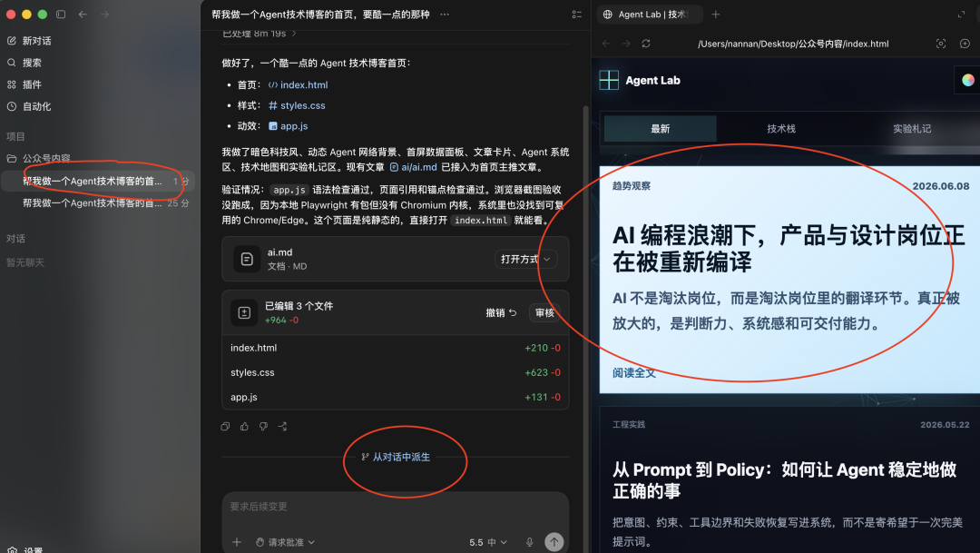The height and width of the screenshot is (553, 980).
Task: Open the index.html link in the response
Action: pos(299,84)
